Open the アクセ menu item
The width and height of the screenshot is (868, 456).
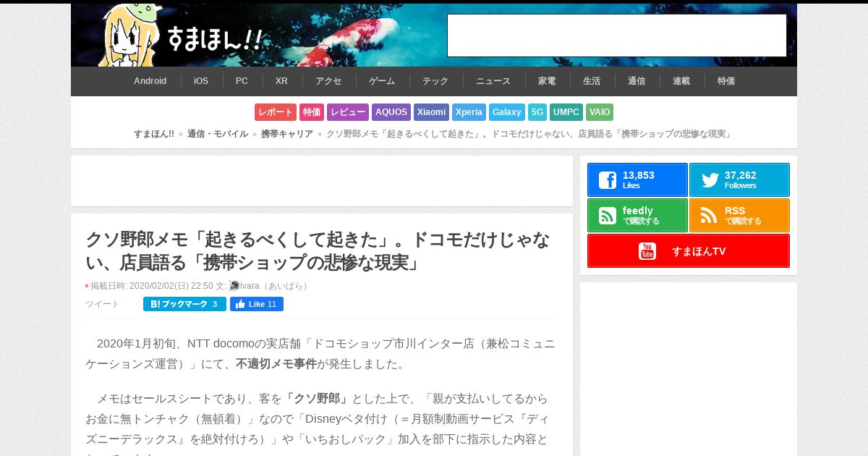tap(328, 81)
